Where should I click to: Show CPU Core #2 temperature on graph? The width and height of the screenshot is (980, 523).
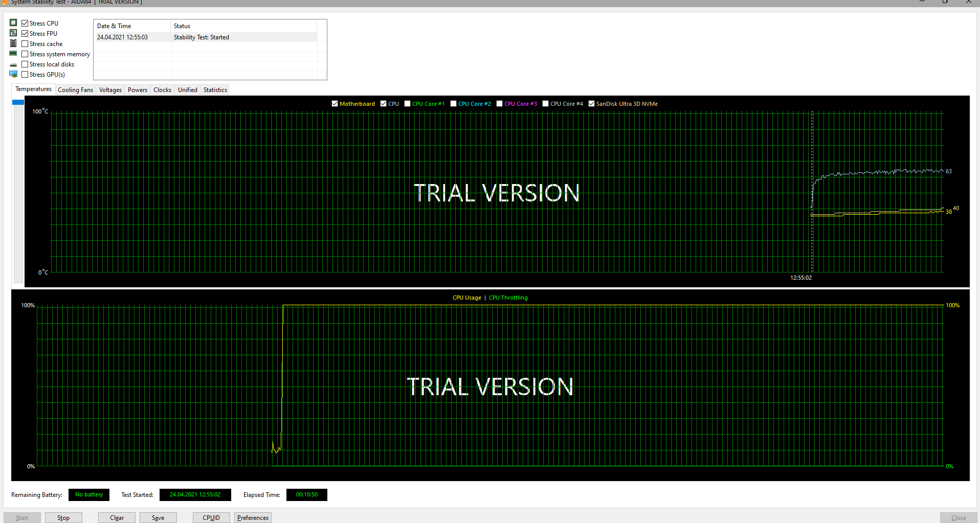click(454, 104)
